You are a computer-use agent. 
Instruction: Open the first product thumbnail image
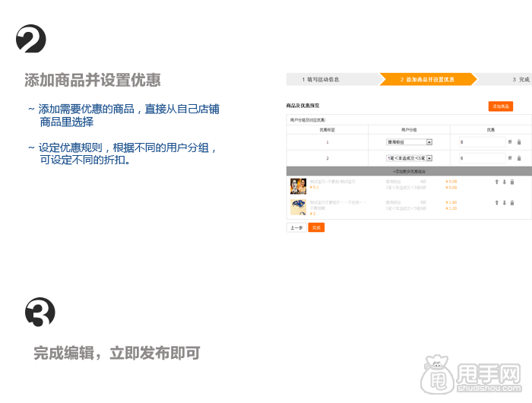click(298, 186)
